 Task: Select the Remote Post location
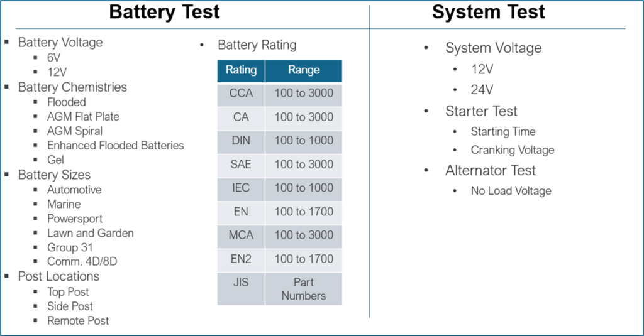(78, 320)
